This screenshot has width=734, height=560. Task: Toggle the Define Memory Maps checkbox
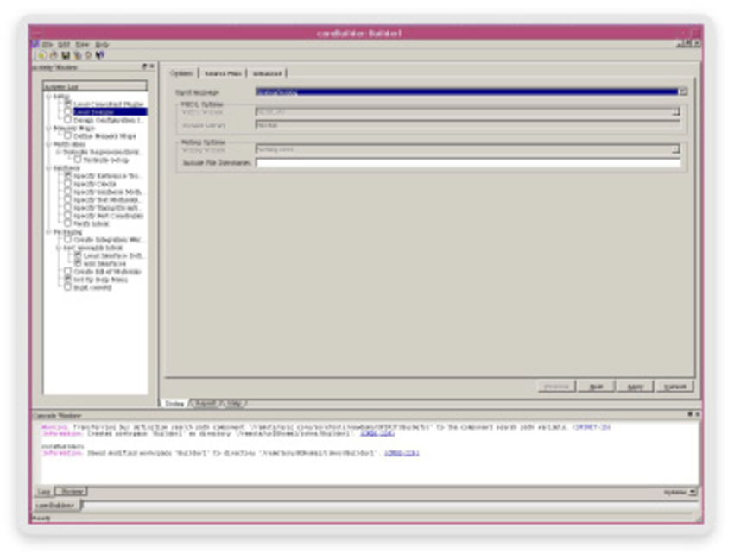[68, 136]
